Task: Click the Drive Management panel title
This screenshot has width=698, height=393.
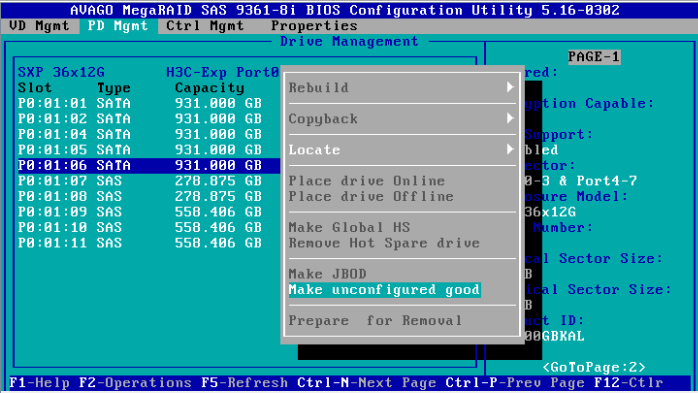Action: 349,41
